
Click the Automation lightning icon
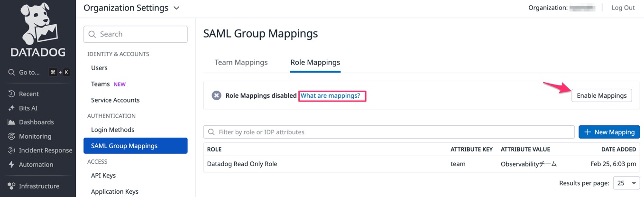12,165
